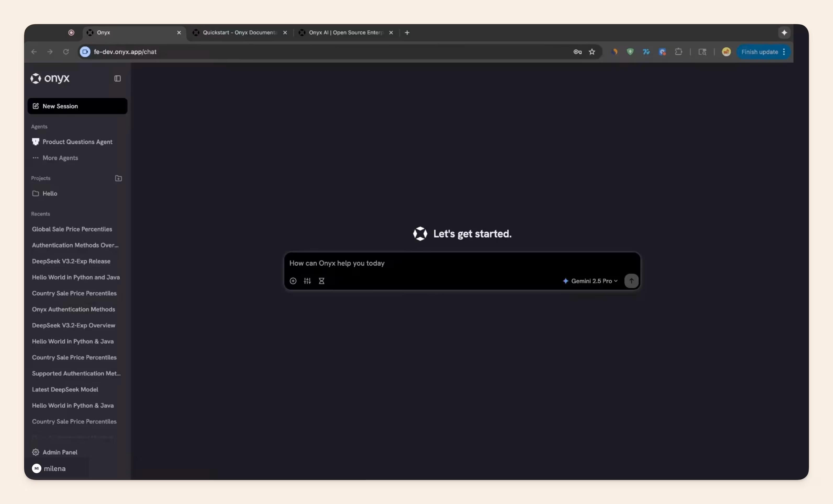This screenshot has height=504, width=833.
Task: Click the Agents section label
Action: (39, 126)
